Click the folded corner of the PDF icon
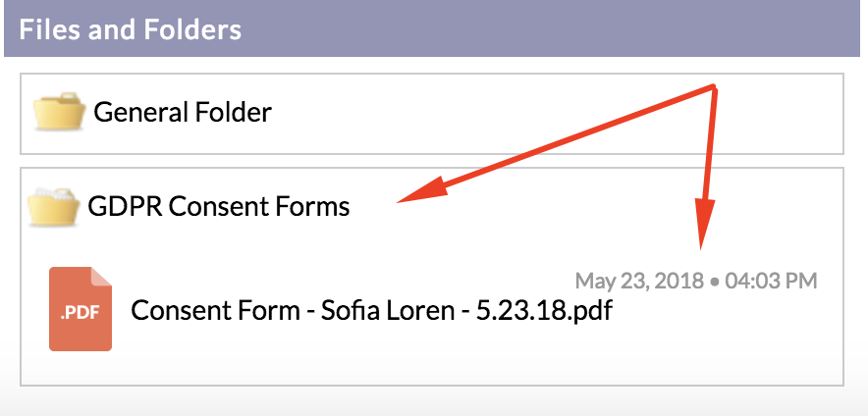The image size is (868, 416). (101, 277)
